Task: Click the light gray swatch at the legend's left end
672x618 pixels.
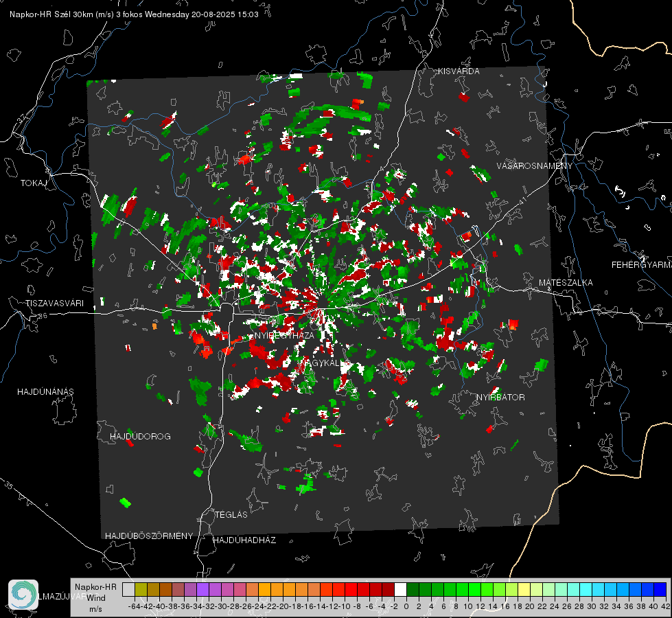Action: click(x=128, y=589)
